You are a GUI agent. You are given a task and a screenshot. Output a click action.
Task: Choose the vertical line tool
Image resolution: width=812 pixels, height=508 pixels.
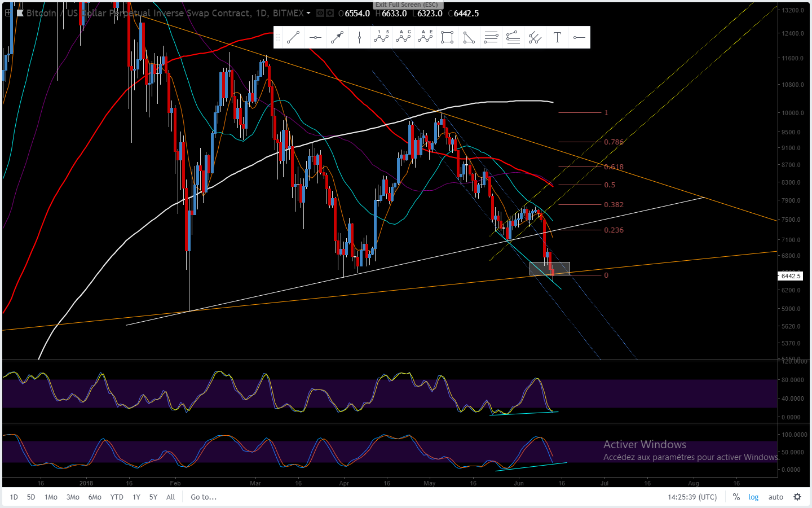tap(359, 38)
